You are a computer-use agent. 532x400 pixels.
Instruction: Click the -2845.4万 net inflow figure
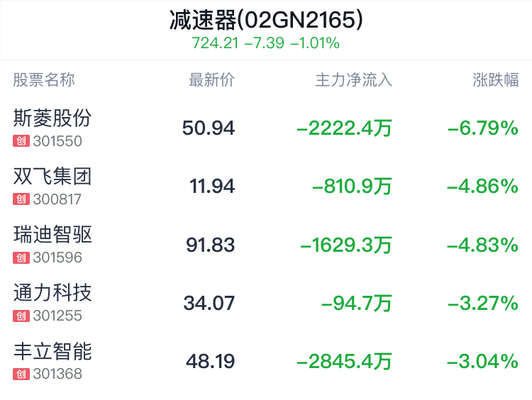coord(344,361)
